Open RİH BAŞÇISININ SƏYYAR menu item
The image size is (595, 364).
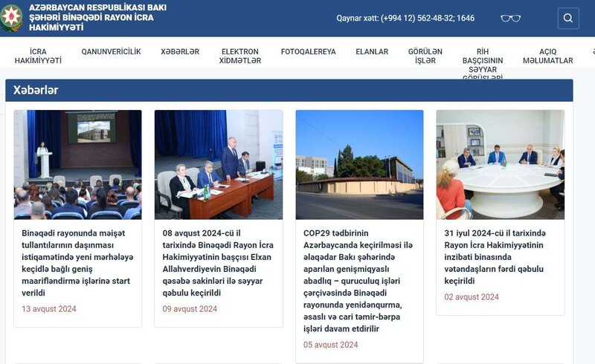(x=483, y=63)
